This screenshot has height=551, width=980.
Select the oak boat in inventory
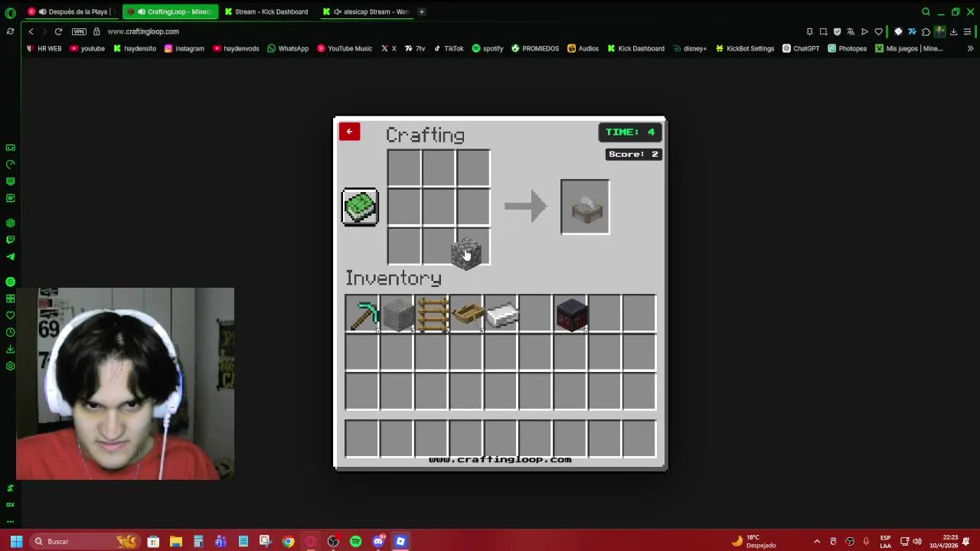click(x=467, y=315)
